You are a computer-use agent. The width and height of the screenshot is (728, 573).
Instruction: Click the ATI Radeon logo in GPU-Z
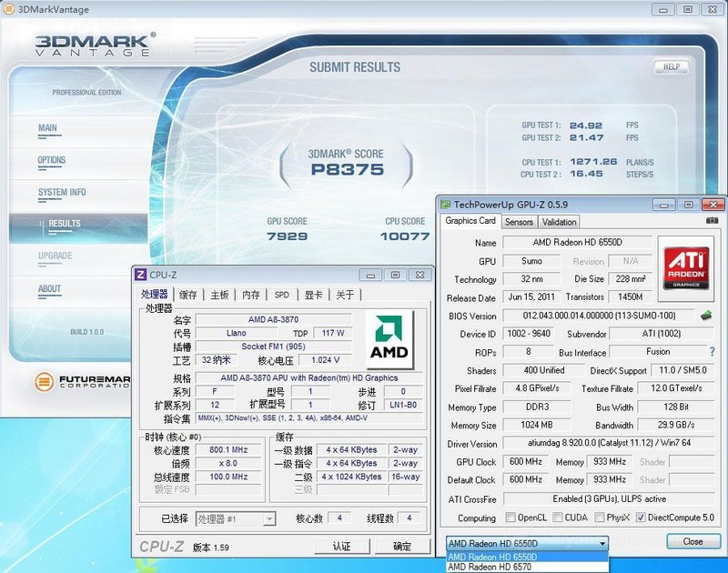point(686,266)
